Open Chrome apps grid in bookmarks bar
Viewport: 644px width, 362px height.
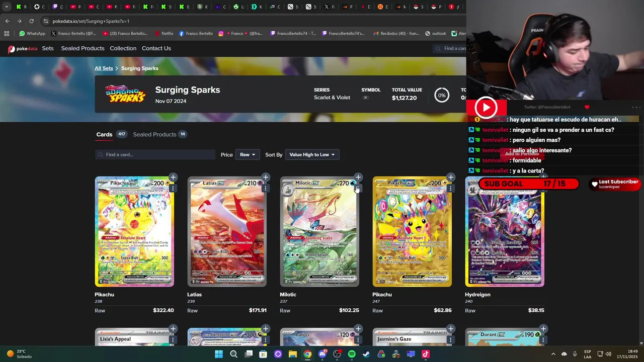click(x=7, y=34)
